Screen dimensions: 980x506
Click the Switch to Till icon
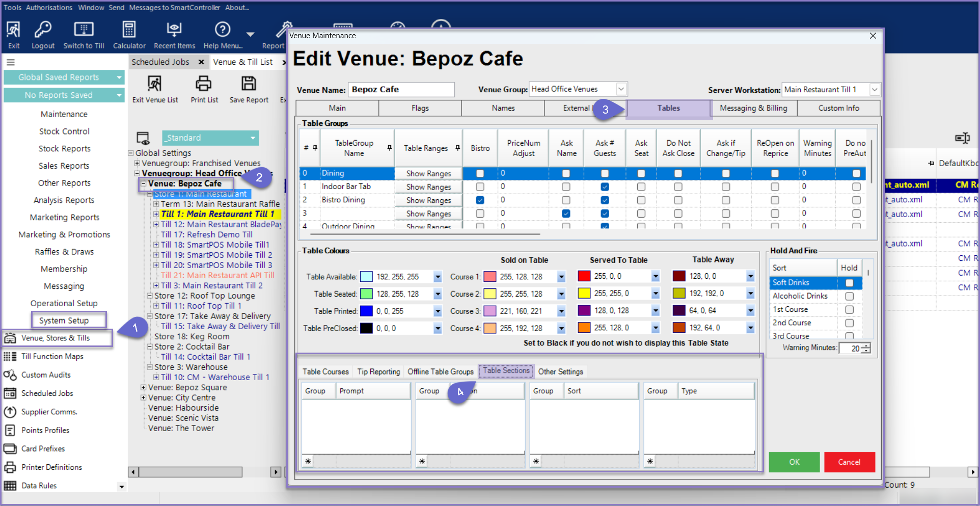84,30
